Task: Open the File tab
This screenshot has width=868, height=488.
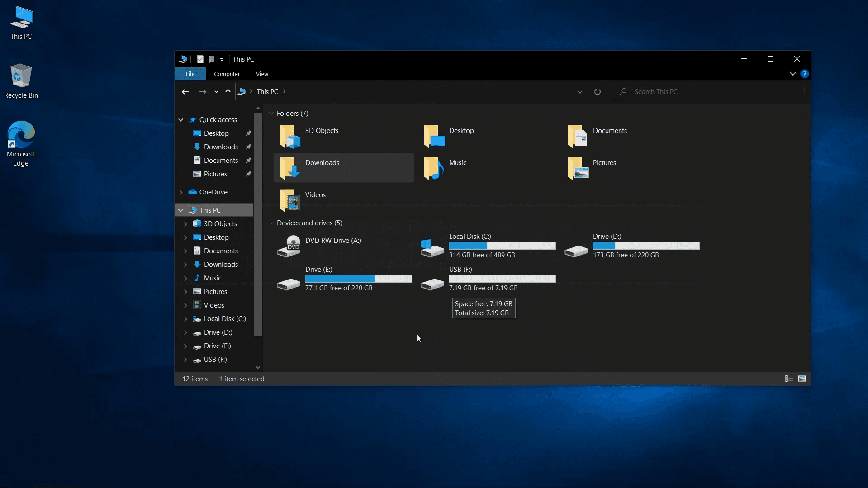Action: (190, 74)
